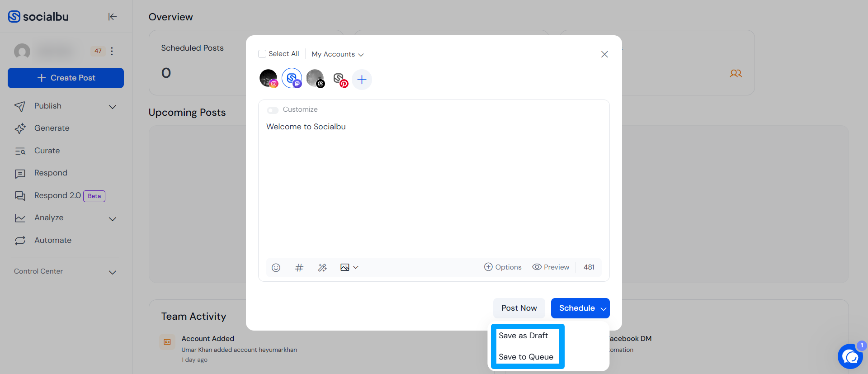Check the Select All checkbox

coord(262,54)
